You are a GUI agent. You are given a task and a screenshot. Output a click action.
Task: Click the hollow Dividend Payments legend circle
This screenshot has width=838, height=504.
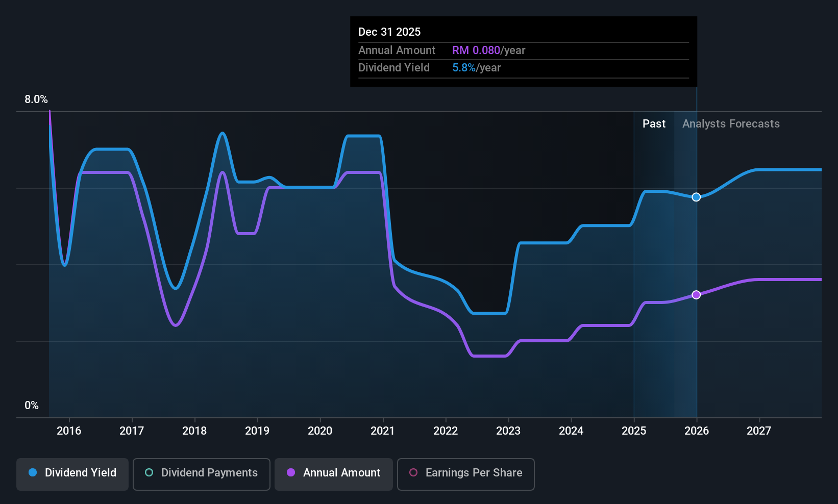149,472
